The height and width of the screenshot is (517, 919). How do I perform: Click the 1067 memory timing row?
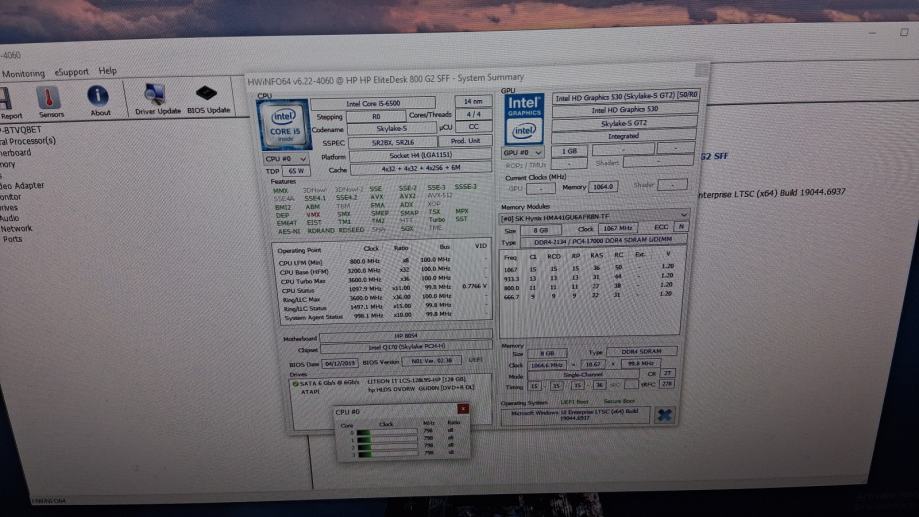coord(590,268)
